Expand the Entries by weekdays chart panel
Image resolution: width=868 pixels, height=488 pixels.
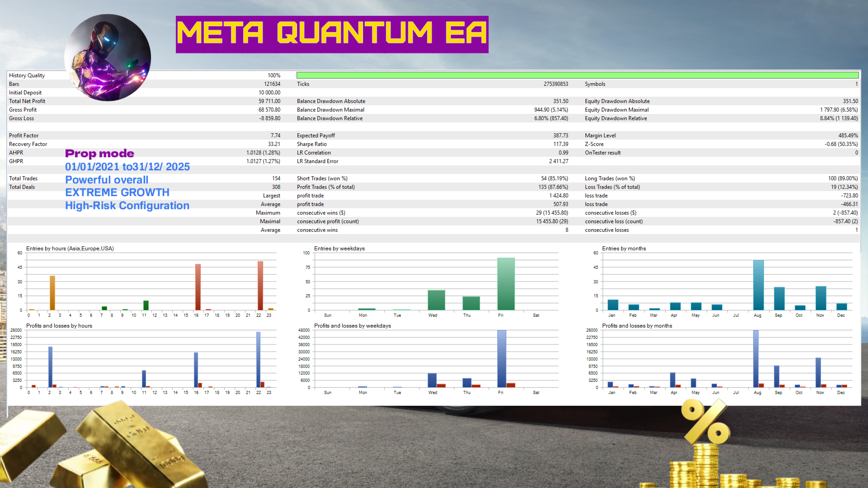339,249
